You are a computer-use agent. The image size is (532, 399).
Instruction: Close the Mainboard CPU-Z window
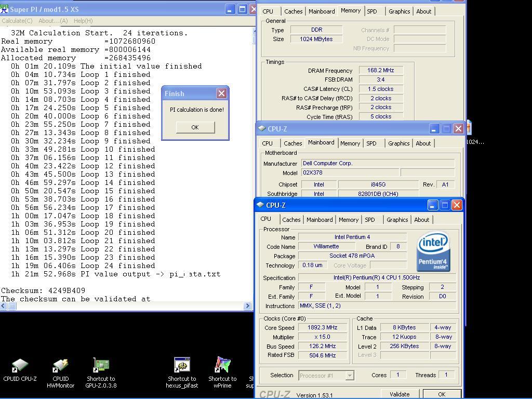[x=458, y=129]
